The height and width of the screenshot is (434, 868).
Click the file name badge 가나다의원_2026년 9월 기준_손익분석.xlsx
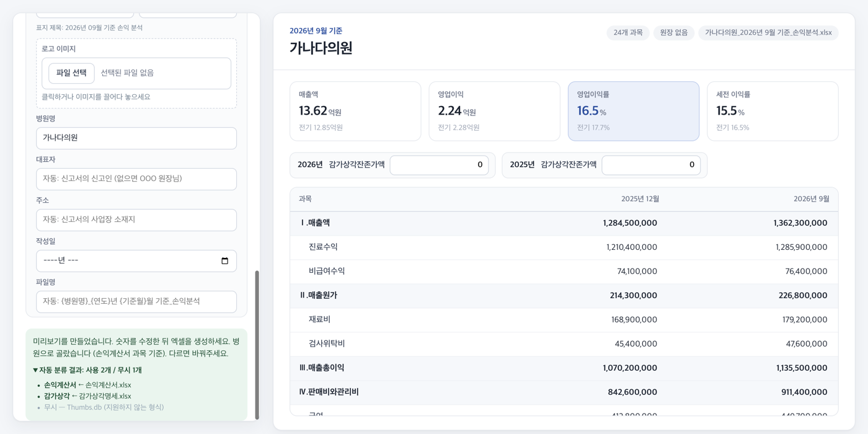coord(768,33)
